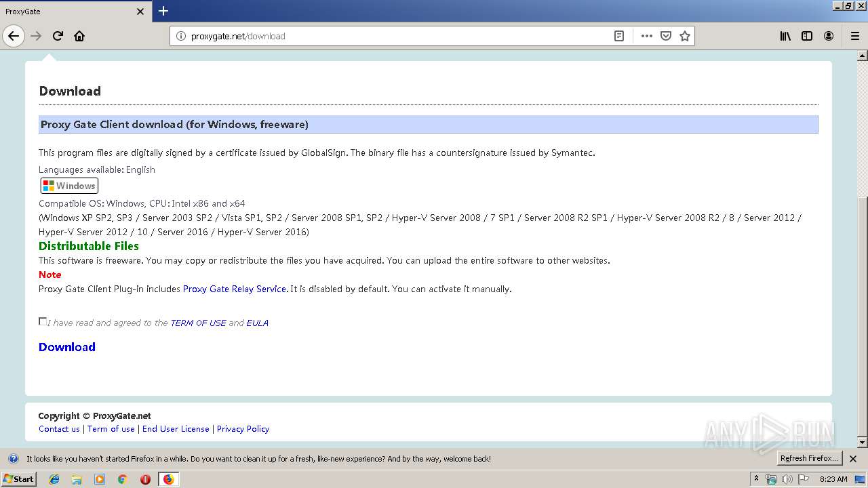Launch Chrome from the taskbar

pyautogui.click(x=122, y=479)
